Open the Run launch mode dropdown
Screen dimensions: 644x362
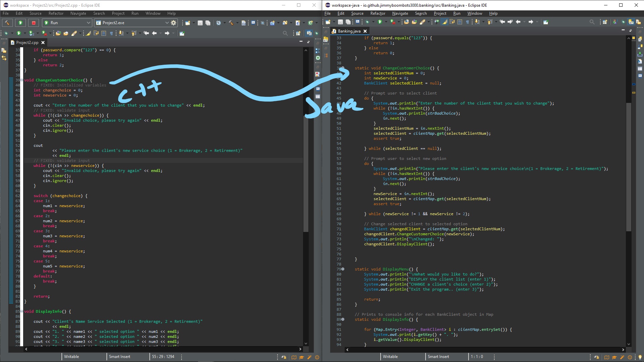[88, 23]
